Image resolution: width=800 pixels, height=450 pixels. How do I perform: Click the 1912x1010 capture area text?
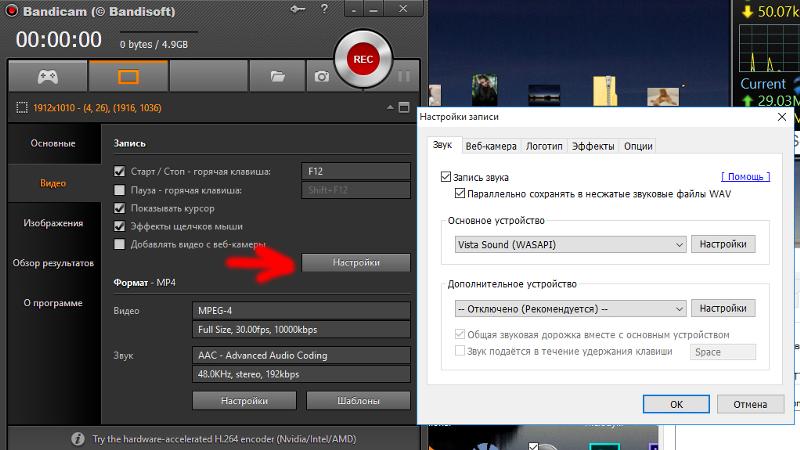(97, 108)
